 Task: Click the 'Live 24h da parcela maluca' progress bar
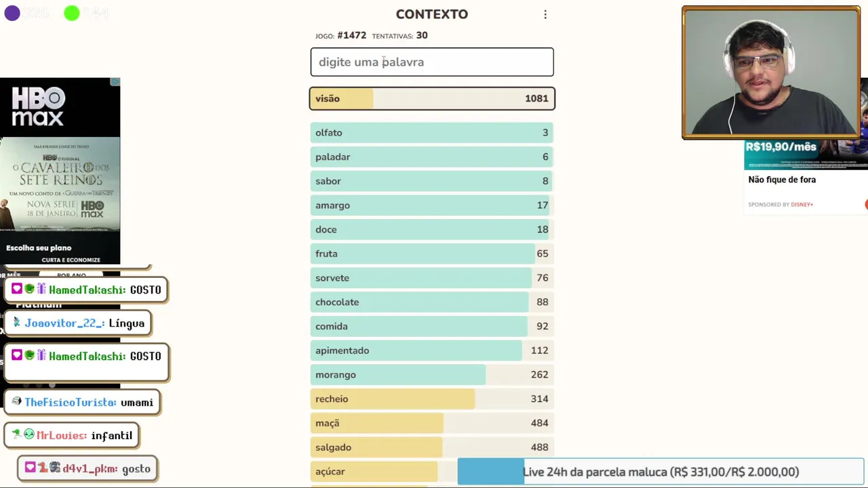coord(660,472)
